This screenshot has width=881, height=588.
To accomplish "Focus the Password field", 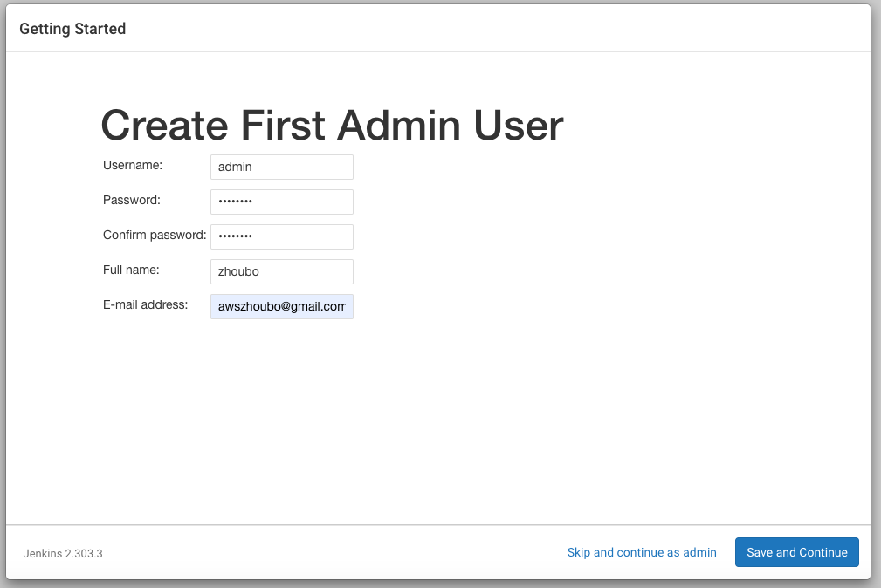I will coord(281,202).
